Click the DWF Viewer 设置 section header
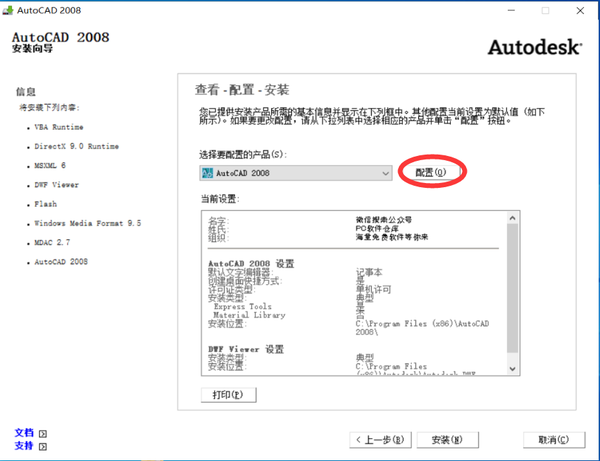This screenshot has height=461, width=600. 246,349
